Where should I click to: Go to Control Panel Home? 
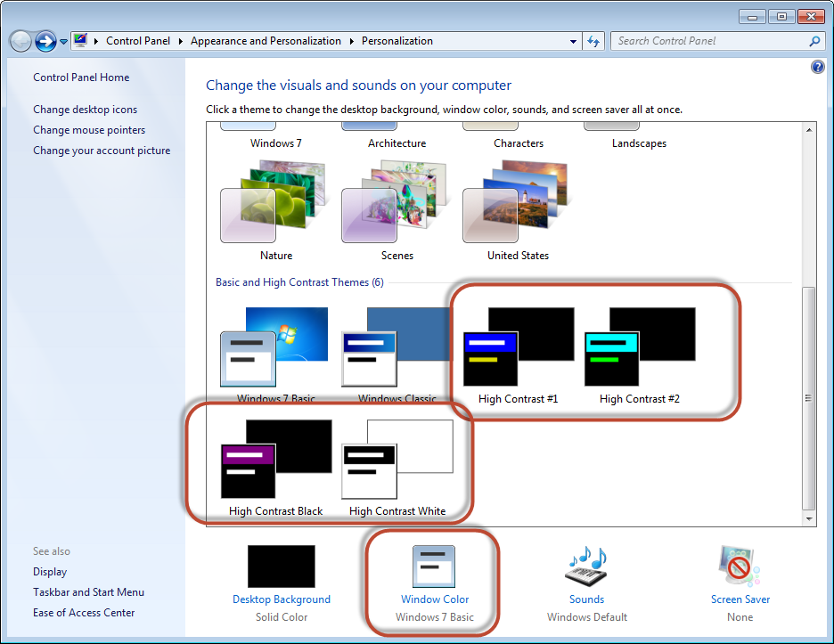[81, 77]
